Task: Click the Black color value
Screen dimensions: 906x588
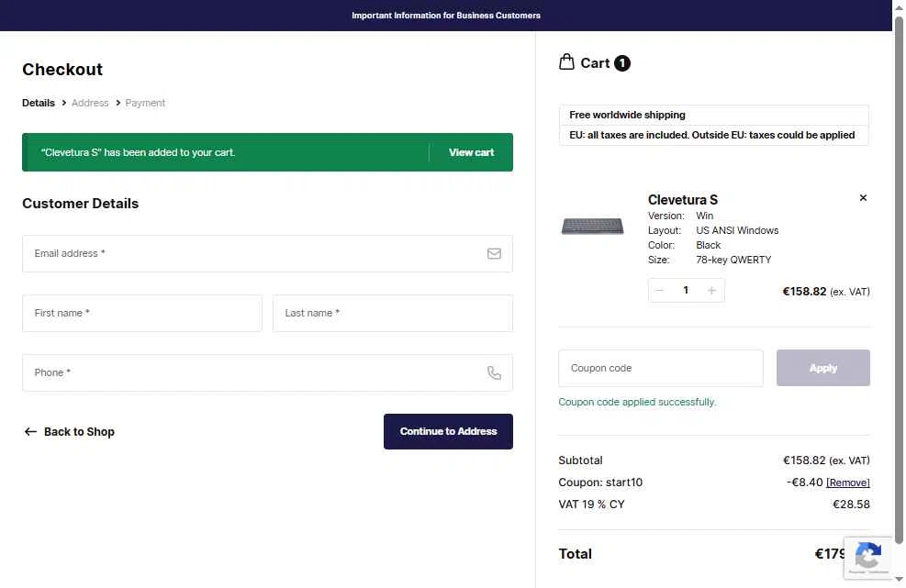Action: pyautogui.click(x=708, y=246)
